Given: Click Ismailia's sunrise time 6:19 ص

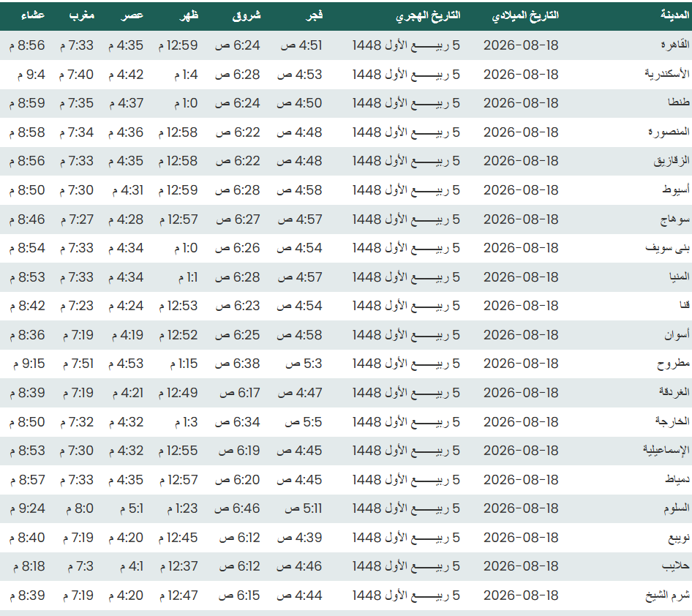Looking at the screenshot, I should (x=239, y=451).
